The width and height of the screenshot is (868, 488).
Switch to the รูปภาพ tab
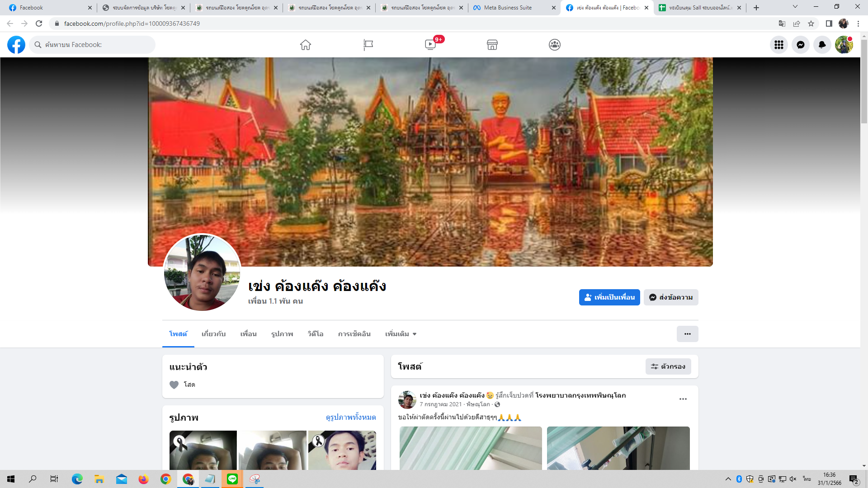(x=282, y=334)
